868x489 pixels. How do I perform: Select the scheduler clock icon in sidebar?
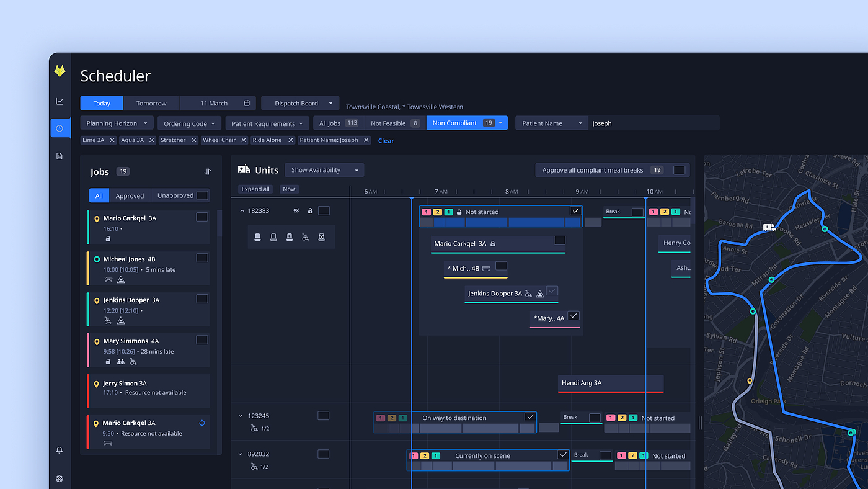pyautogui.click(x=60, y=128)
